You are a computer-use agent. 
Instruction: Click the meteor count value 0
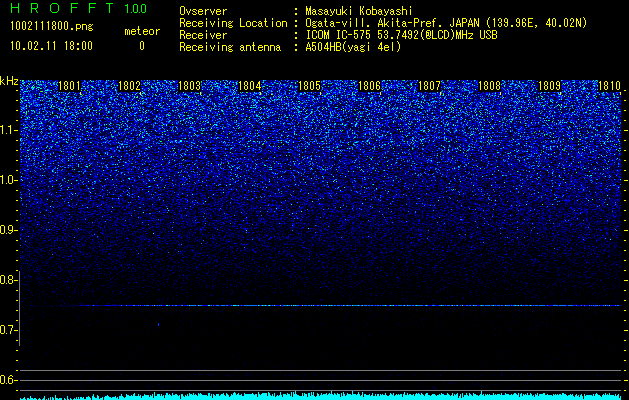142,46
